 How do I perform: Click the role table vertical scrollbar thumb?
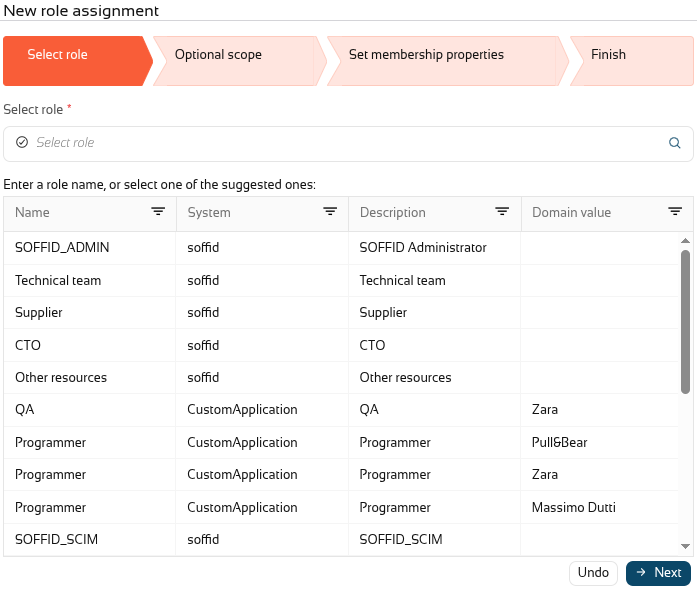click(685, 322)
